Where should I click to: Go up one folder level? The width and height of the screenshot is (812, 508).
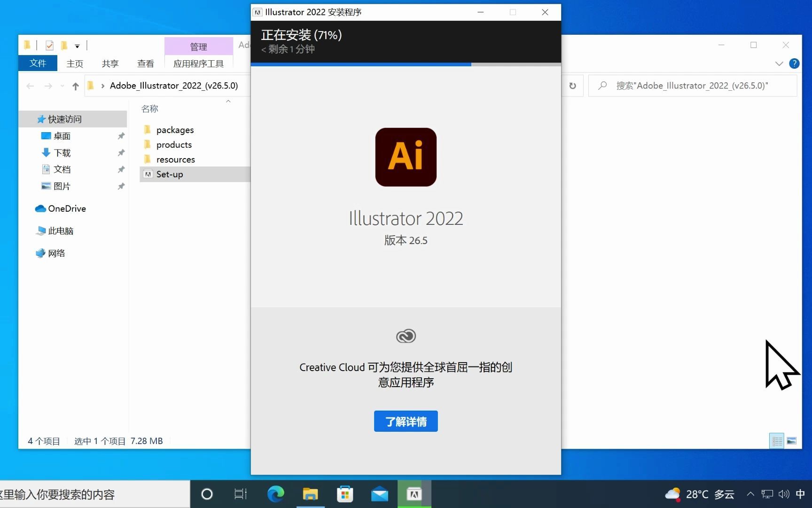point(75,86)
